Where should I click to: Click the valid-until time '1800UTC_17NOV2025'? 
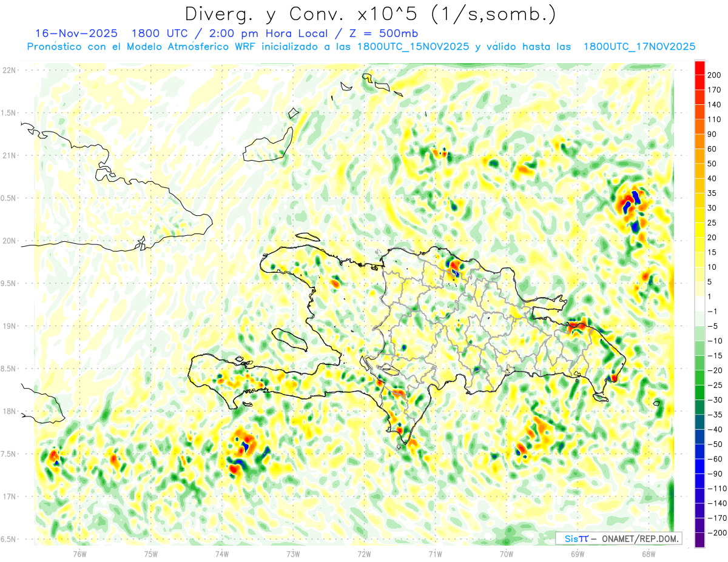click(x=639, y=47)
